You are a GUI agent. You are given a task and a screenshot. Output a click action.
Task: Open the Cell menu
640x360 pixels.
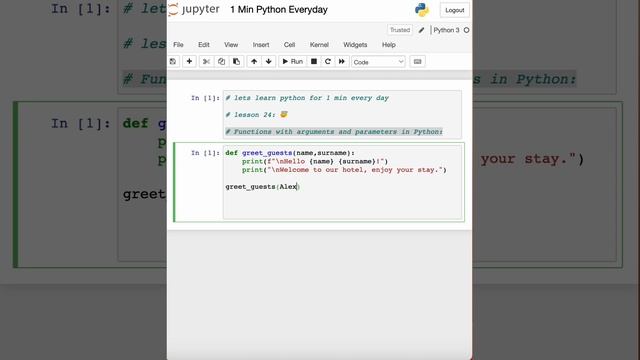[289, 45]
